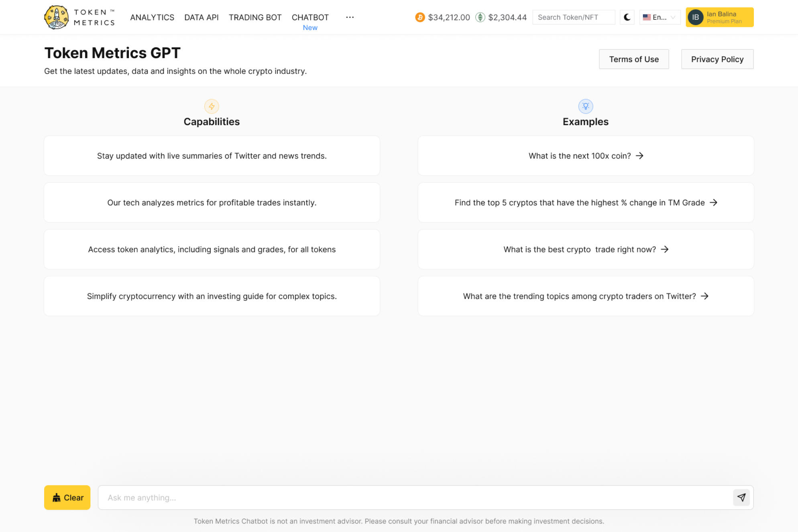This screenshot has height=532, width=798.
Task: Click the Ethereum price icon
Action: [480, 17]
